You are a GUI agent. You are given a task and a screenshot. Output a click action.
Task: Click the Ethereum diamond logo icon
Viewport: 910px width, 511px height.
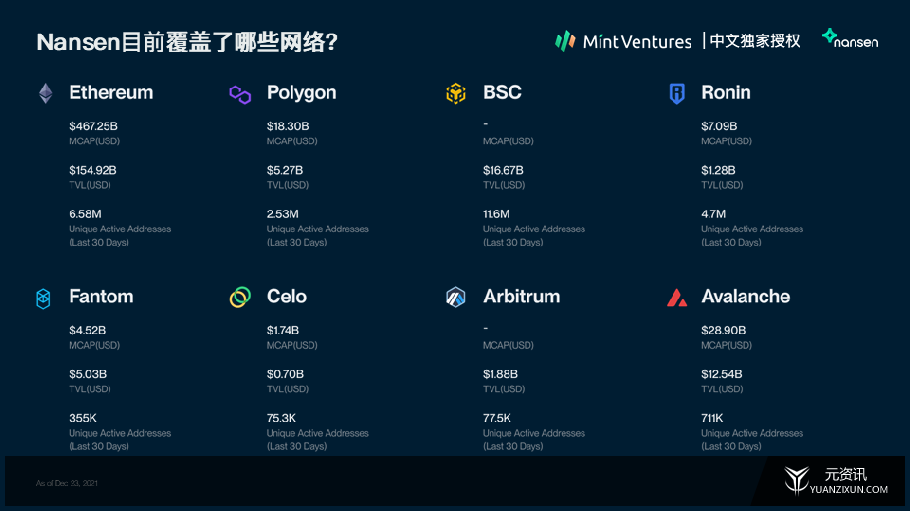[46, 93]
